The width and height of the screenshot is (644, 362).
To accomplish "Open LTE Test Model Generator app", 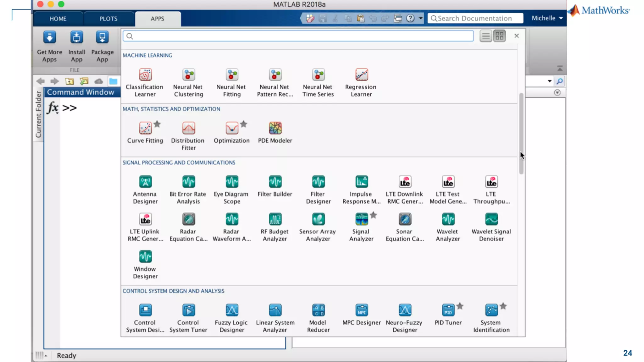I will point(448,189).
